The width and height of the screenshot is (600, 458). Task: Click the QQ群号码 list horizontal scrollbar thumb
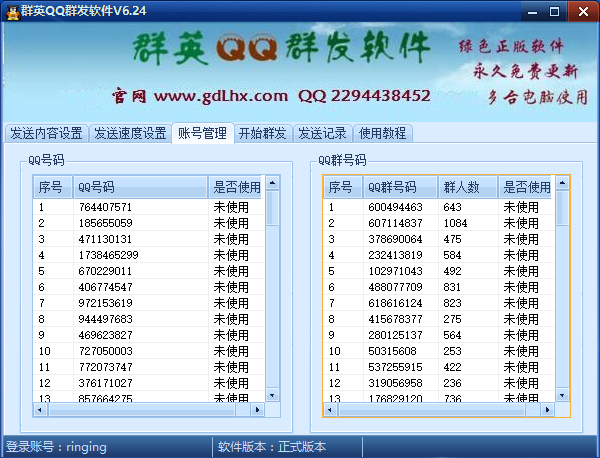coord(432,410)
